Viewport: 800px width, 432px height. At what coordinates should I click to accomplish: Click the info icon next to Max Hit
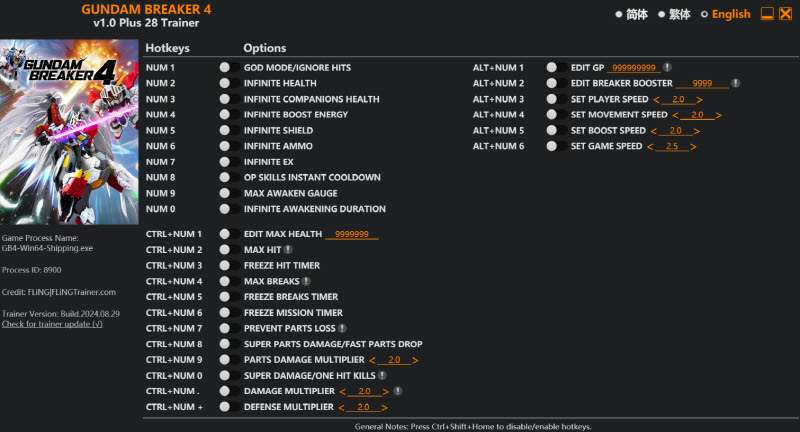[x=288, y=249]
